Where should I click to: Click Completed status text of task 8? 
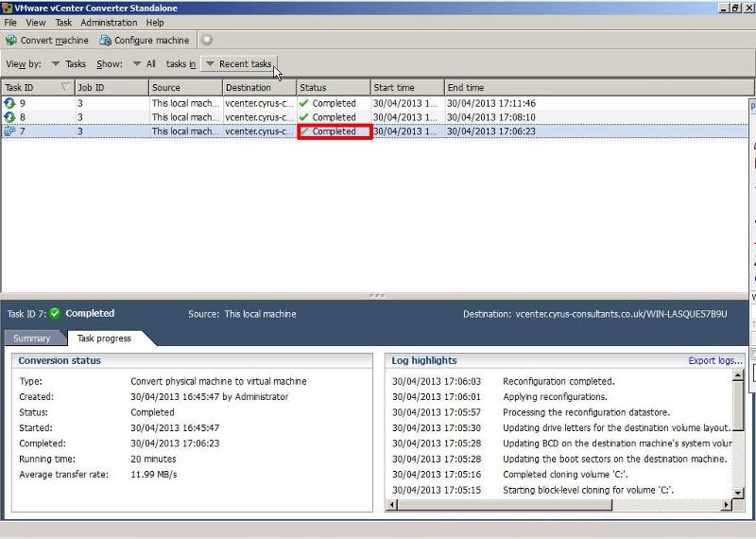coord(334,117)
